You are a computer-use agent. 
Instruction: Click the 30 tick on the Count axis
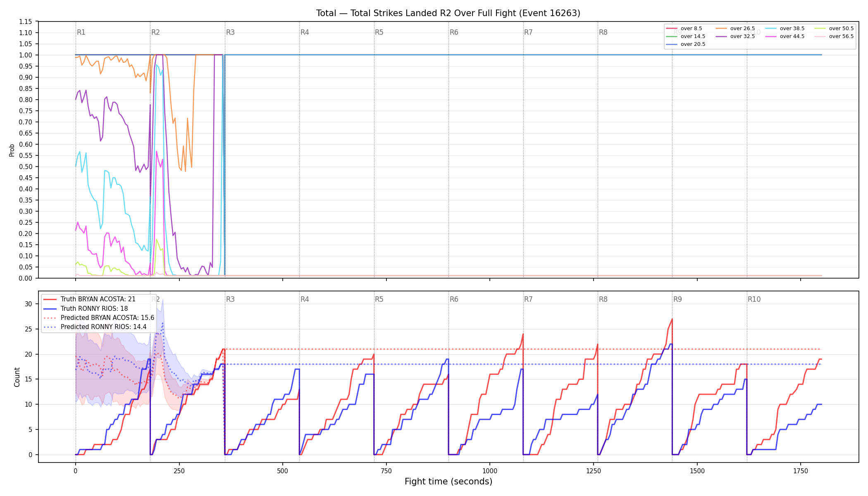coord(29,304)
